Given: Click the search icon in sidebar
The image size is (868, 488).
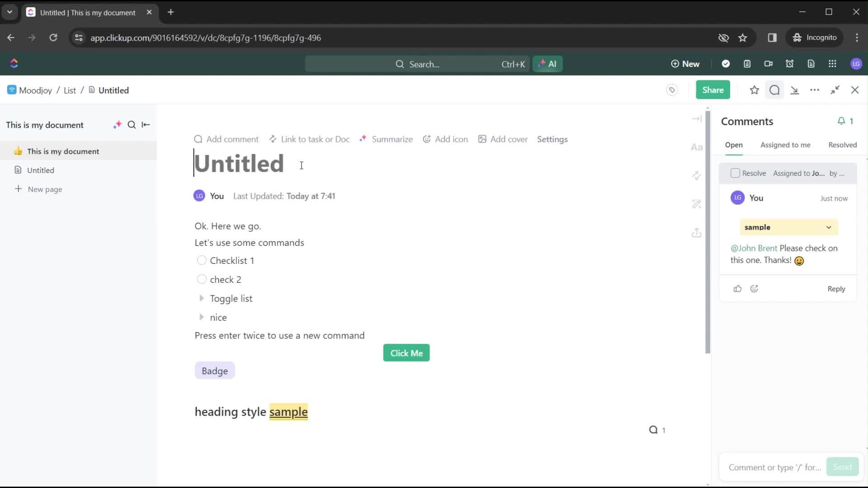Looking at the screenshot, I should [x=132, y=125].
